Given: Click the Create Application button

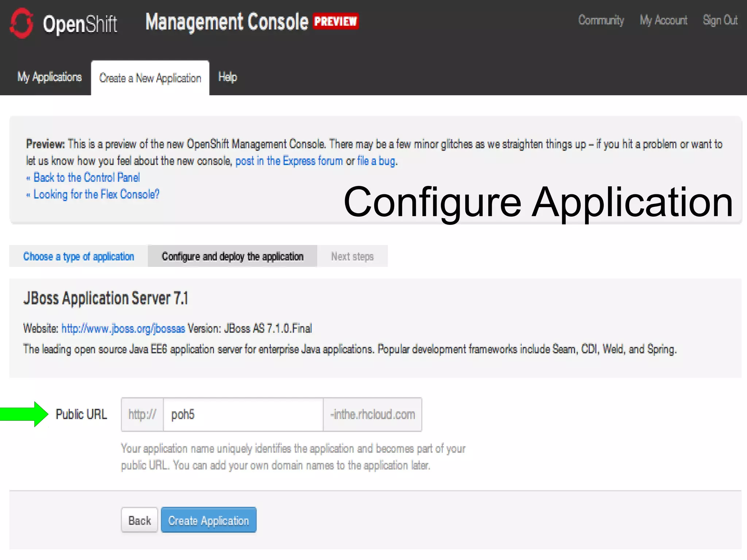Looking at the screenshot, I should click(x=209, y=520).
